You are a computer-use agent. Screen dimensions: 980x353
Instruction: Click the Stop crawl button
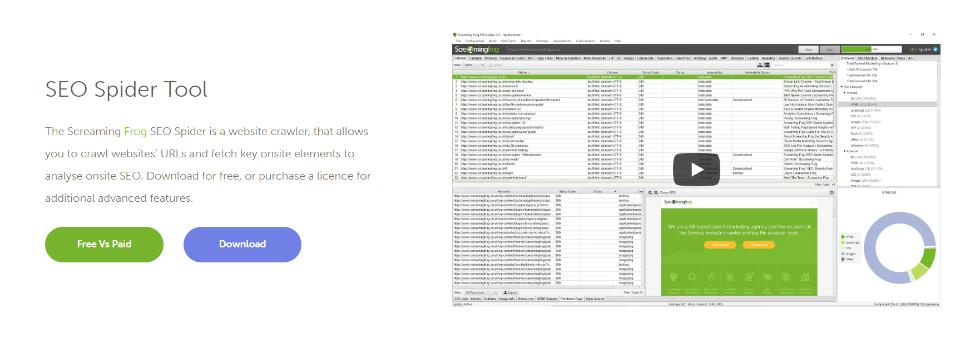(x=809, y=49)
